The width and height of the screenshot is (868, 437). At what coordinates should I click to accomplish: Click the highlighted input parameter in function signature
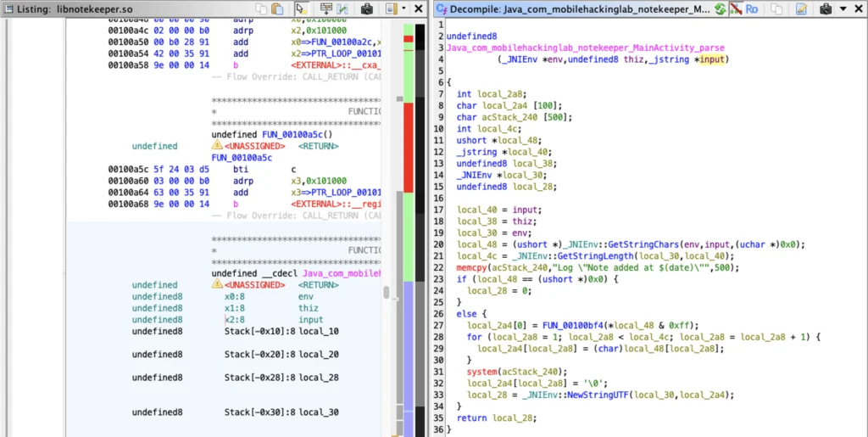[x=711, y=59]
